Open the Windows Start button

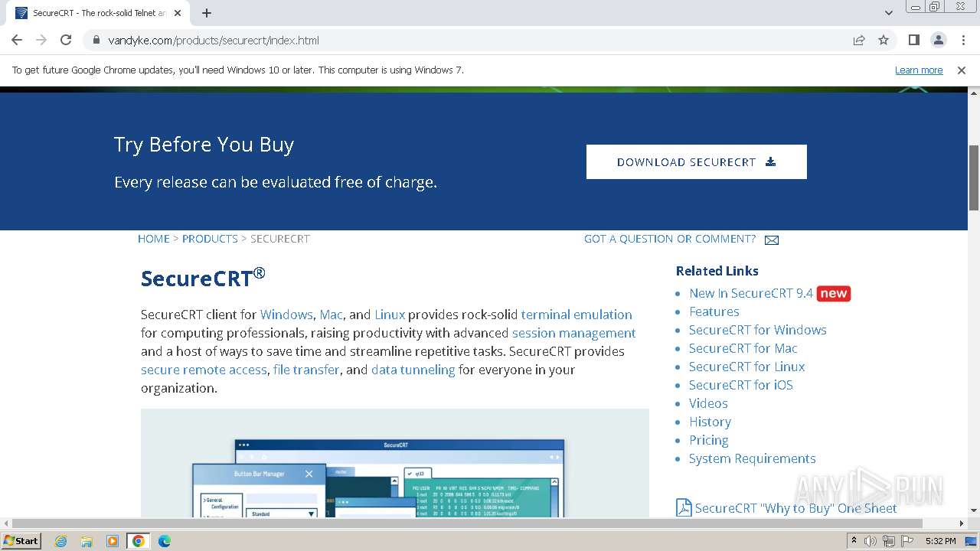[x=21, y=540]
